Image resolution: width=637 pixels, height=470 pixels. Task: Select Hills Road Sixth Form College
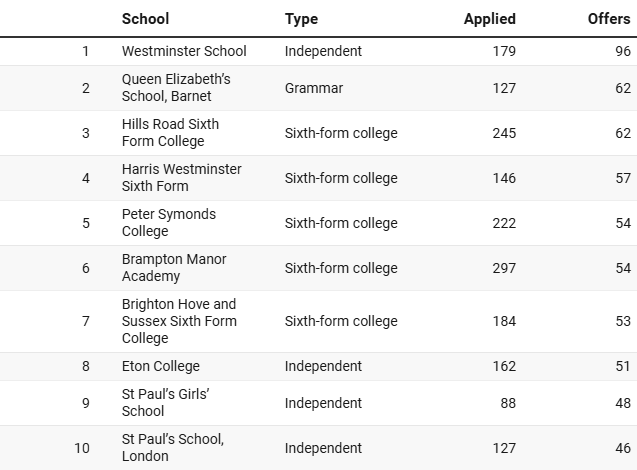click(170, 133)
